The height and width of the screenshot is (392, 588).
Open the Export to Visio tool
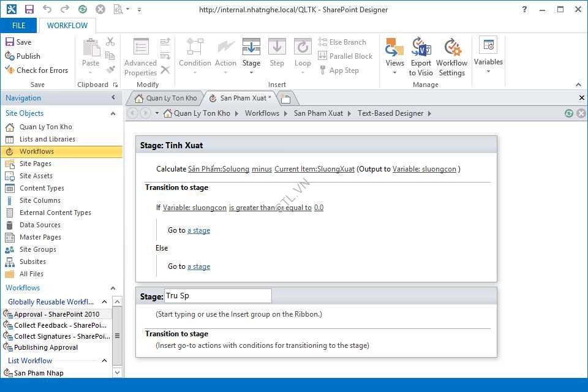421,56
